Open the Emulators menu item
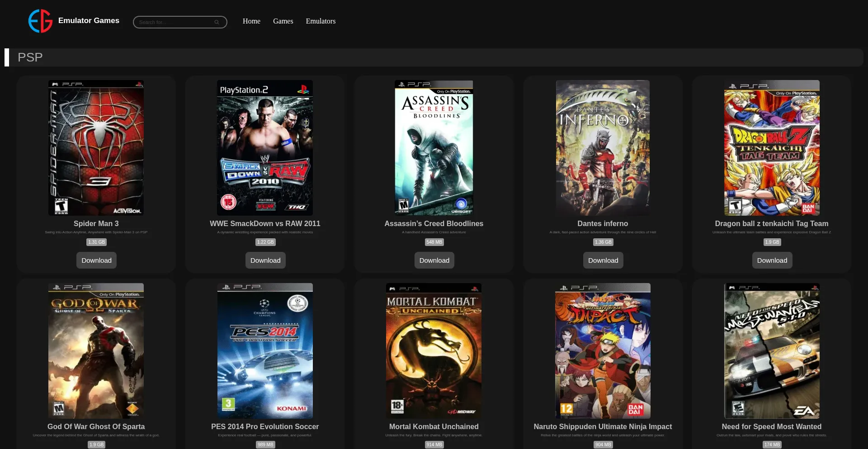The height and width of the screenshot is (449, 868). tap(321, 21)
